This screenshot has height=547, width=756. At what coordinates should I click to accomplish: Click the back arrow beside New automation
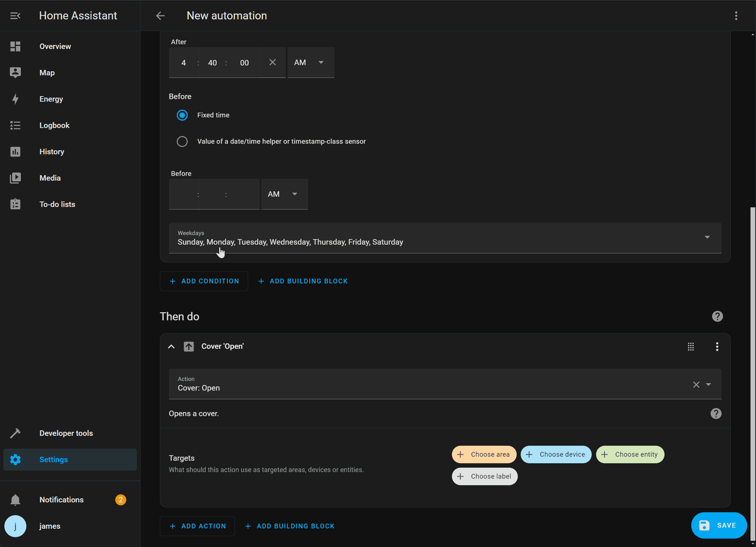point(160,16)
